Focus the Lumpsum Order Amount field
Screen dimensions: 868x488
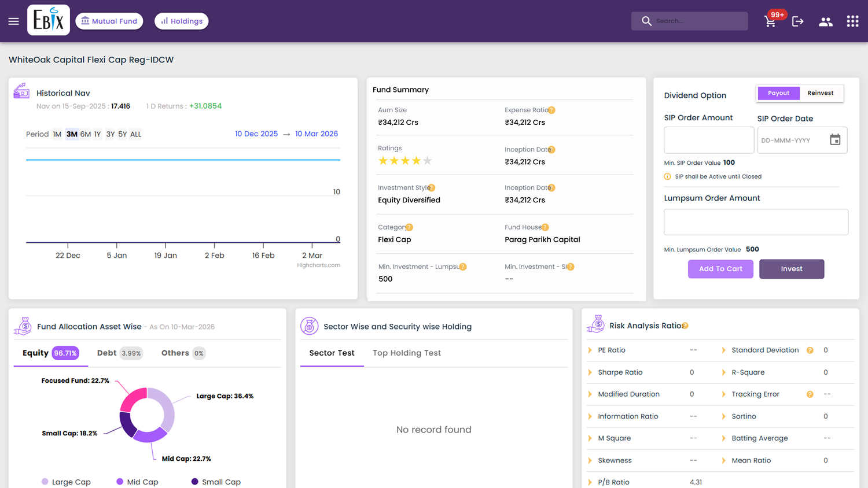[756, 222]
